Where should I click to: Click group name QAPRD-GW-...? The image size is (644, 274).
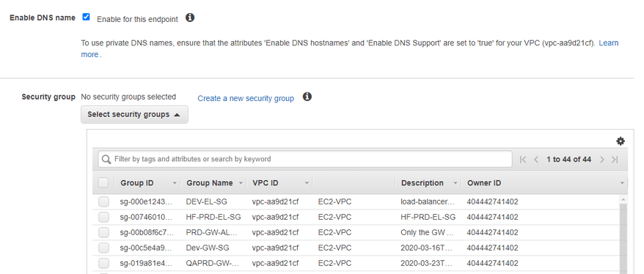212,263
